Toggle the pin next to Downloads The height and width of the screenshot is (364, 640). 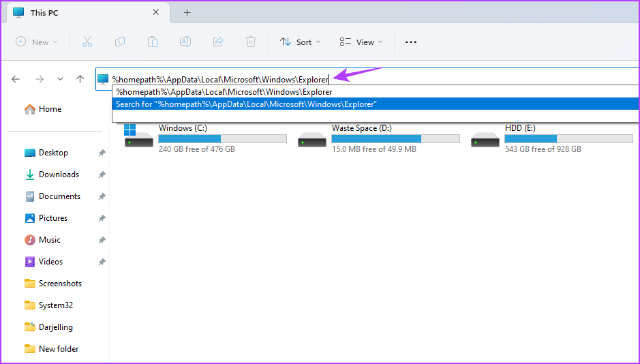102,175
